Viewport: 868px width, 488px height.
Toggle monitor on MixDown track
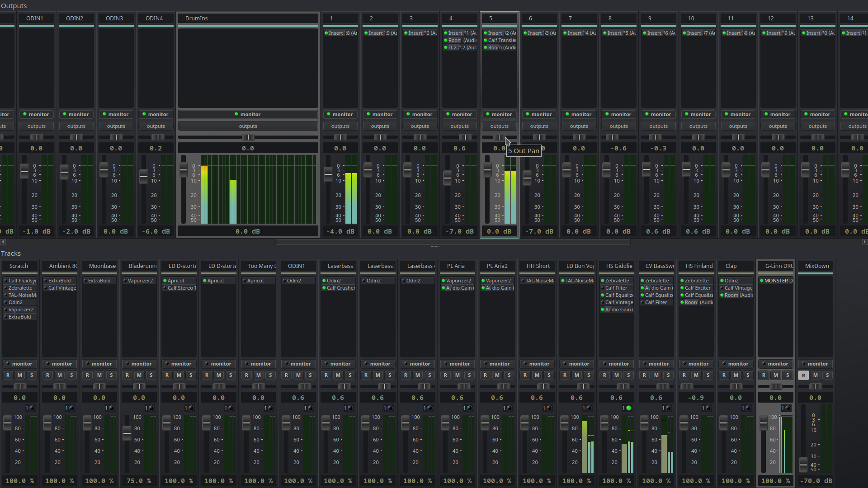pyautogui.click(x=815, y=364)
